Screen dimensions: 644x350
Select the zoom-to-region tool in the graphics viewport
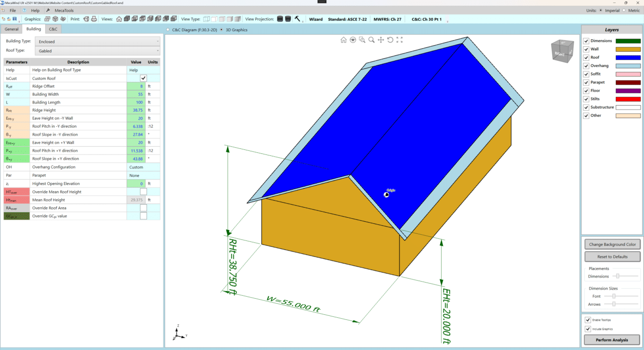point(362,40)
